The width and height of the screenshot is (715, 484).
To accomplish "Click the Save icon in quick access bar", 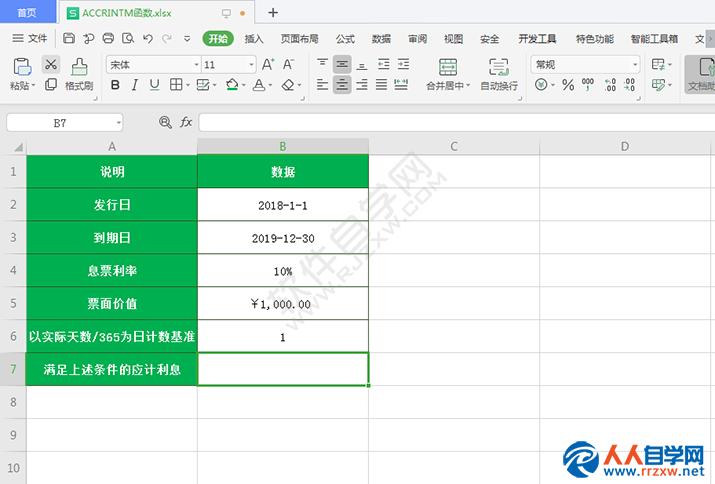I will [x=69, y=38].
